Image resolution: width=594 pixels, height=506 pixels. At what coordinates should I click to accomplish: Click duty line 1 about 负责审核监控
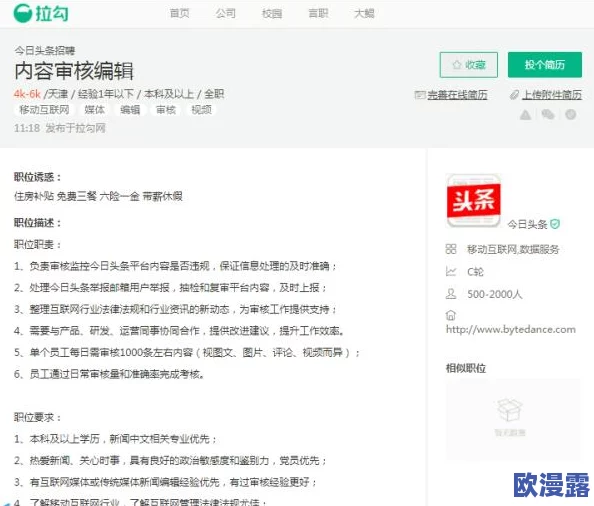coord(175,266)
